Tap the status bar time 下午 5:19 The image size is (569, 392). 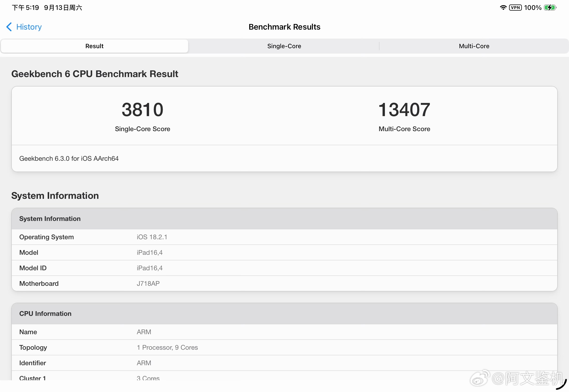click(25, 8)
